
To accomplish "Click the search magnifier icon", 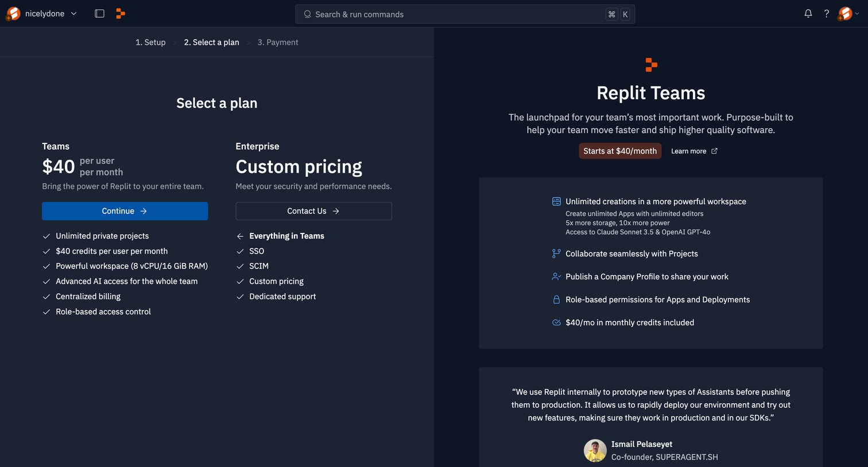I will (x=308, y=14).
